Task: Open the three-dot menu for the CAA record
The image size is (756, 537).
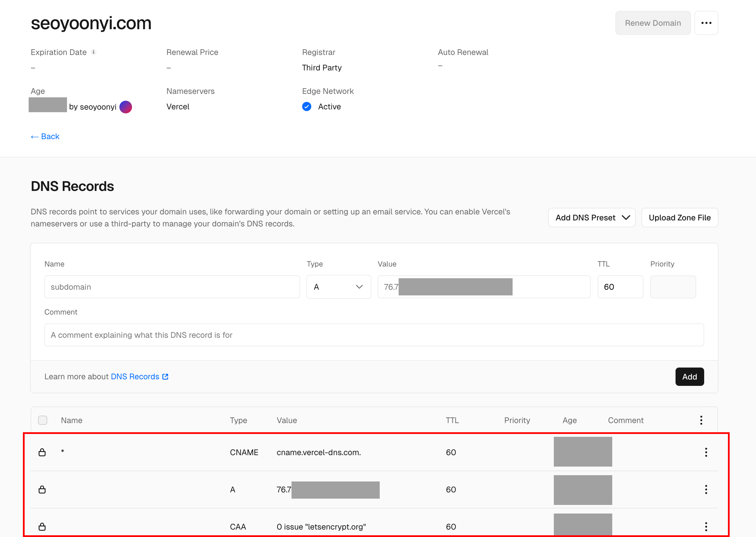Action: [x=706, y=526]
